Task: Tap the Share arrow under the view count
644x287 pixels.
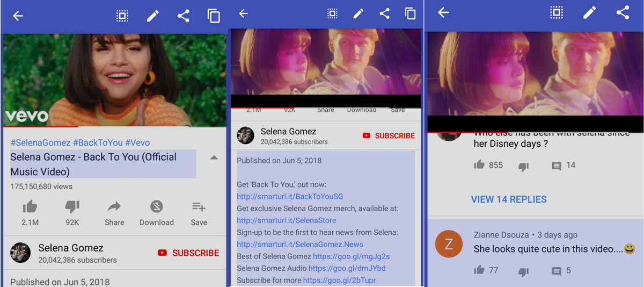Action: [114, 206]
